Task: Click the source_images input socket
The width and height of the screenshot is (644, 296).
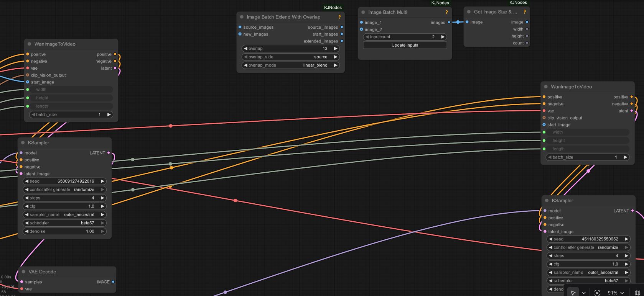Action: pos(240,27)
